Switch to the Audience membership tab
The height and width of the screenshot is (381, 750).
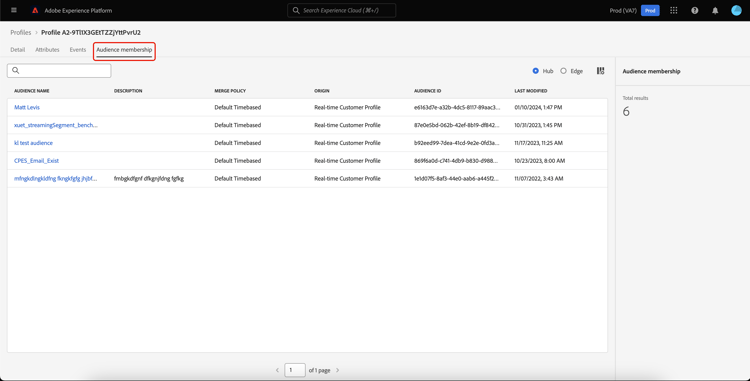pyautogui.click(x=124, y=50)
